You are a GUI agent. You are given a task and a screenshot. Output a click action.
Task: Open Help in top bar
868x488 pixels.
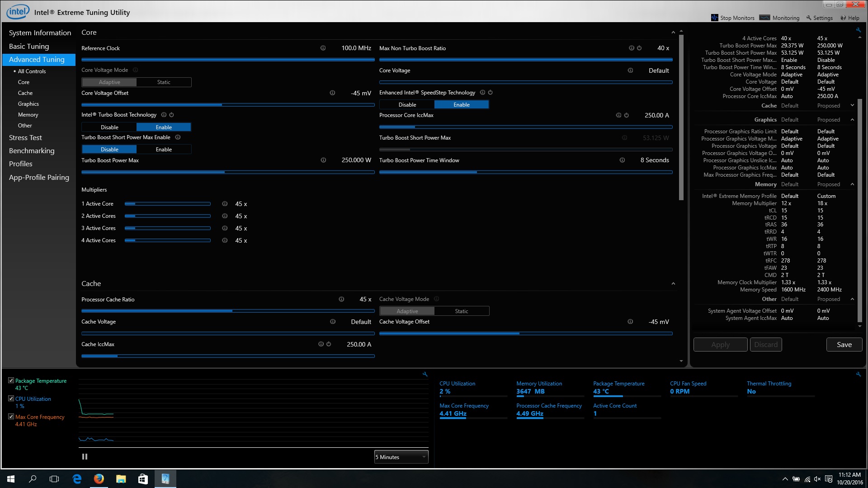[x=850, y=18]
